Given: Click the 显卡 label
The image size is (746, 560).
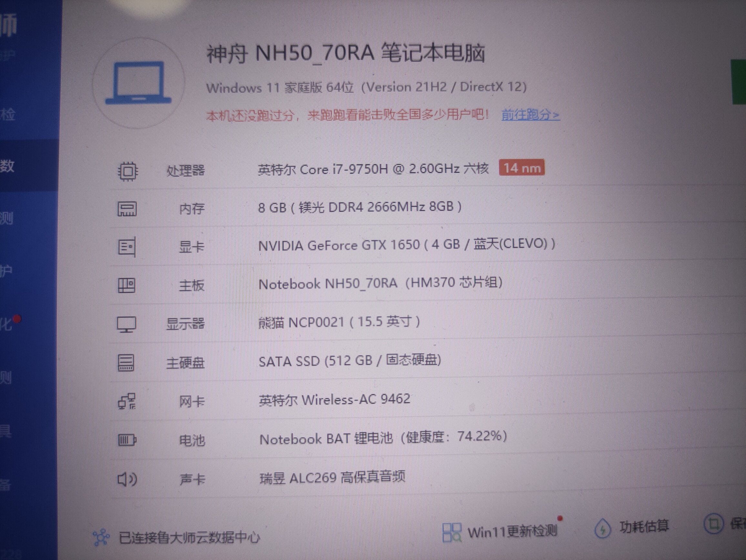Looking at the screenshot, I should (191, 247).
